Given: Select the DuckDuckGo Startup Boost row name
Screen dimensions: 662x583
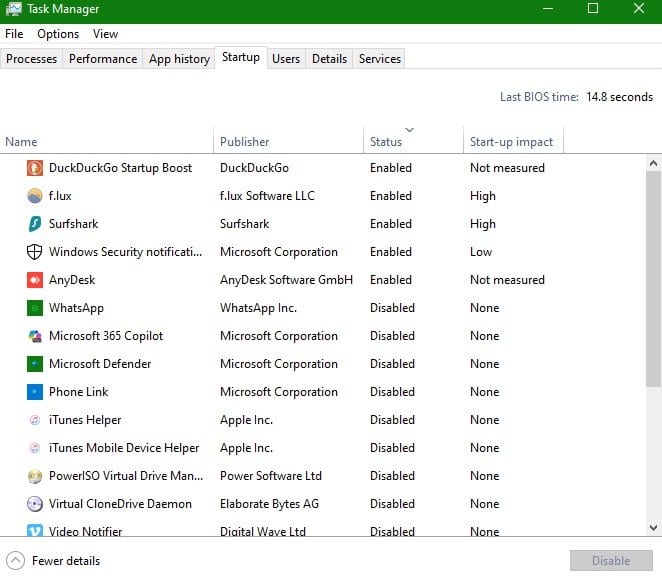Looking at the screenshot, I should (120, 168).
